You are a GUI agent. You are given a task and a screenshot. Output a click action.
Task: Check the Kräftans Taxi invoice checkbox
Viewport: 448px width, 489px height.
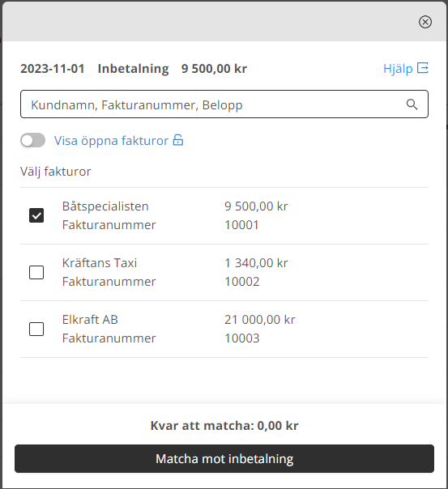tap(36, 272)
